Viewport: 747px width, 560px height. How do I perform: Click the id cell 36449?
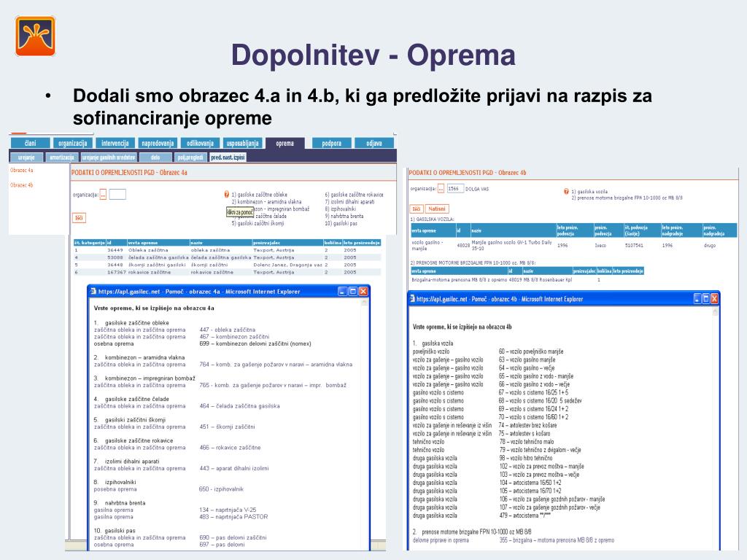point(115,250)
